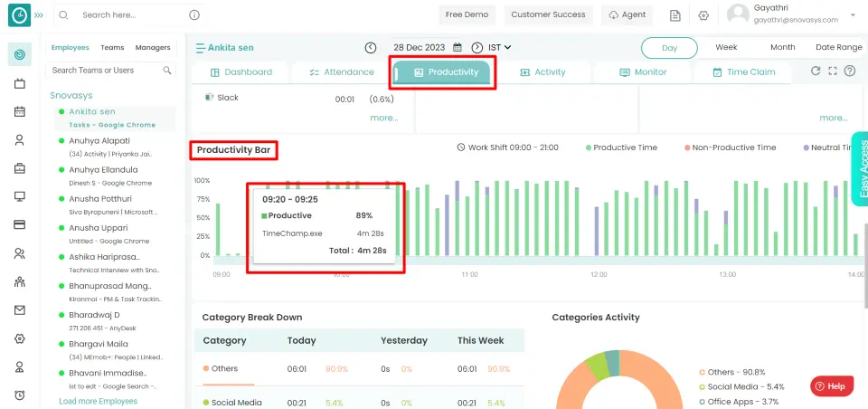Viewport: 868px width, 409px height.
Task: Click the magnifier in Search Teams field
Action: tap(166, 71)
